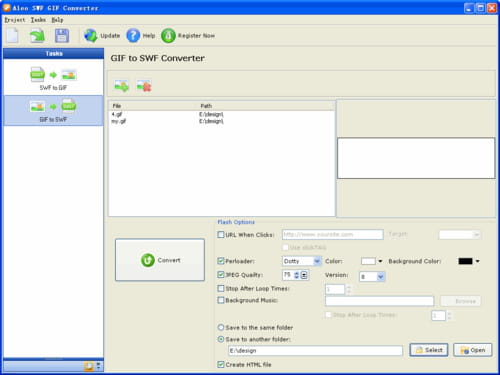Screen dimensions: 500x375
Task: Open project with green arrow icon
Action: (x=37, y=35)
